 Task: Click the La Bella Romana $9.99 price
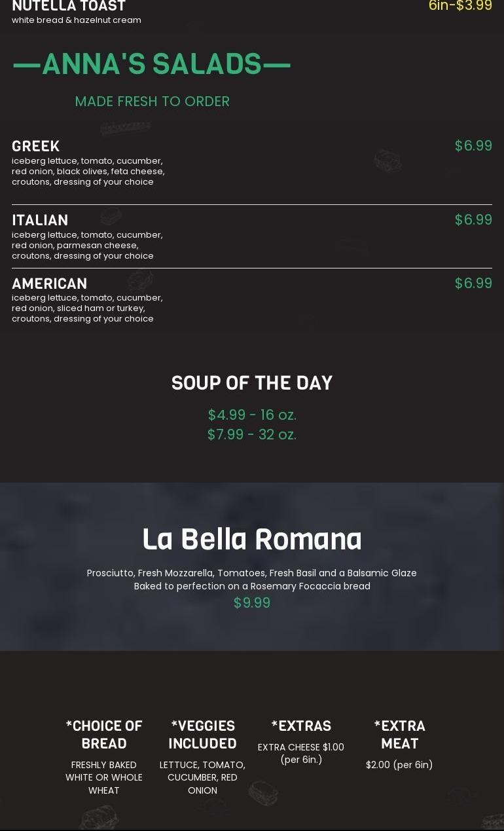pyautogui.click(x=252, y=603)
